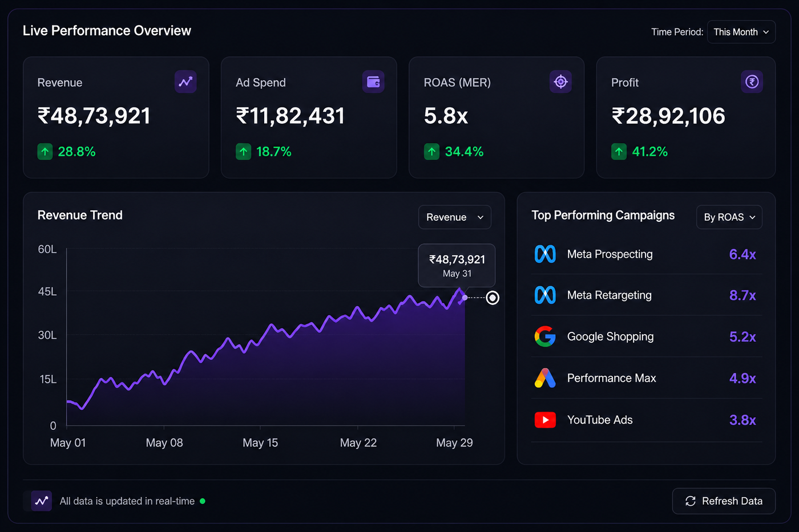Image resolution: width=799 pixels, height=532 pixels.
Task: Click the 8.7x ROAS value
Action: tap(742, 295)
